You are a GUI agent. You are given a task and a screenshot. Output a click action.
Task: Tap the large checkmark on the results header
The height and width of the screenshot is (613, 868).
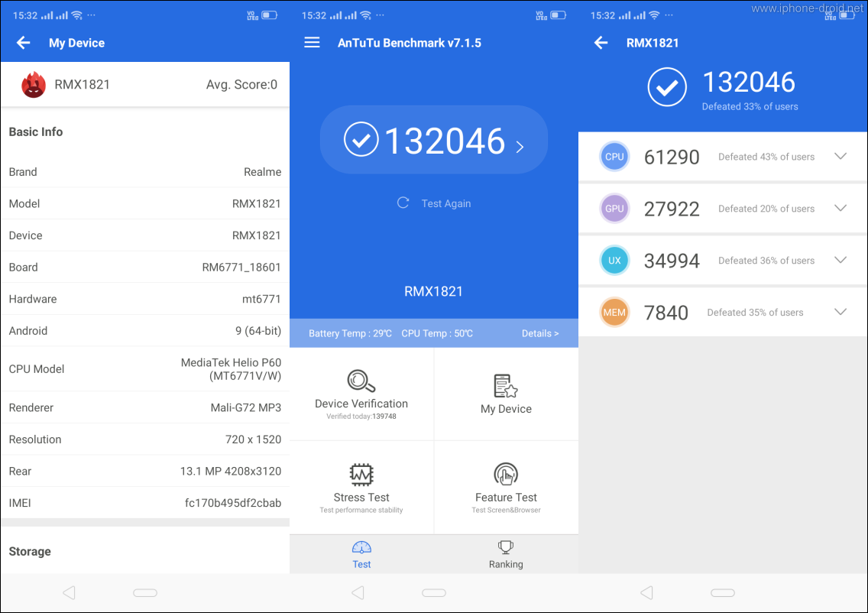(667, 87)
